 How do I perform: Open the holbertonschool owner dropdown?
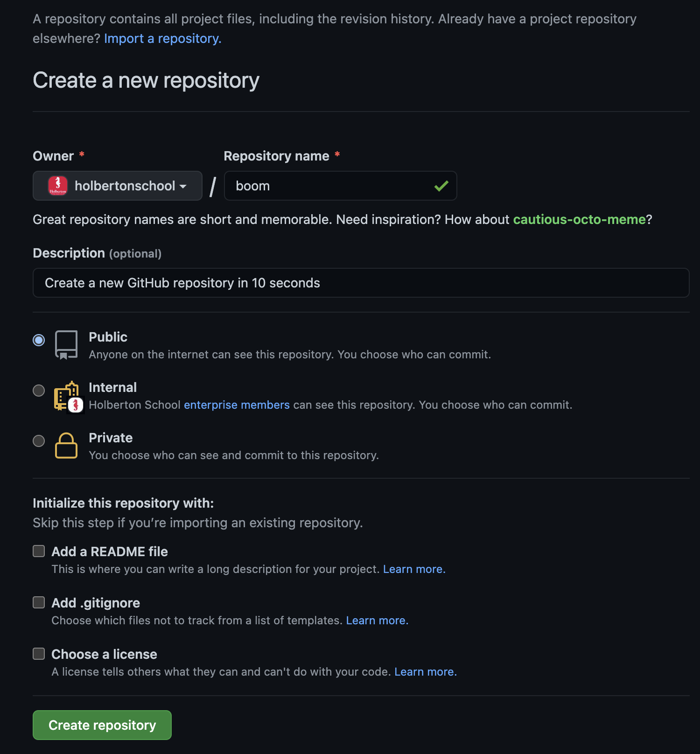coord(118,186)
